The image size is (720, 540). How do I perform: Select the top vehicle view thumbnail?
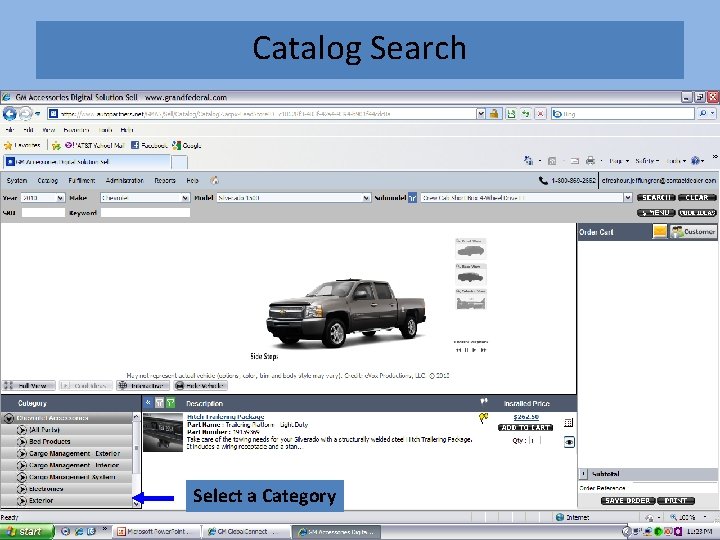point(471,249)
